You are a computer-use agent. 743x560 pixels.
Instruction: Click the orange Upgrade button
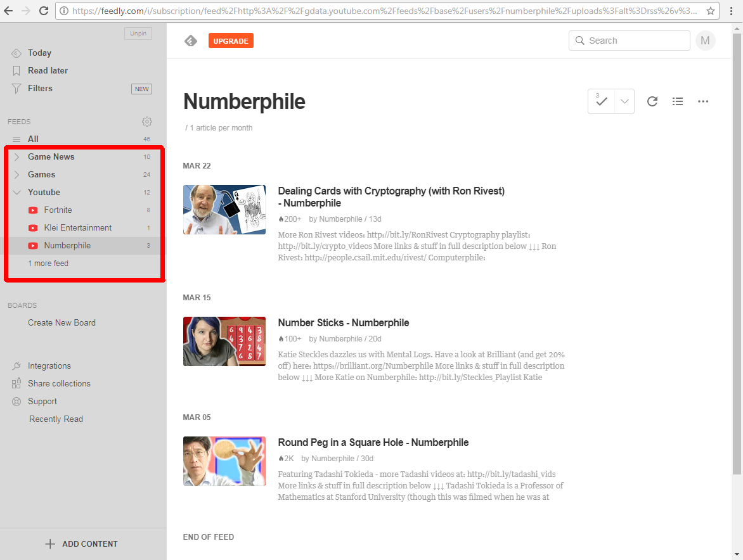click(231, 41)
